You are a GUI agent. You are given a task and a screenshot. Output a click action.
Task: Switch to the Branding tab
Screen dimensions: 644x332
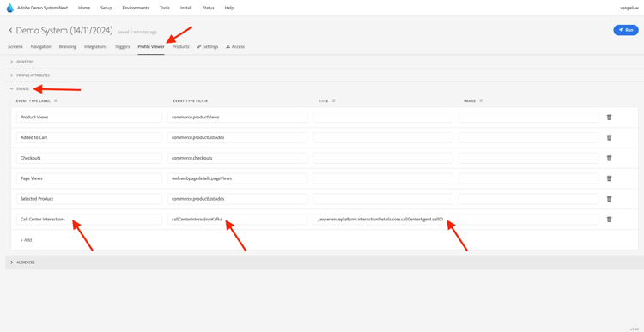[x=68, y=47]
